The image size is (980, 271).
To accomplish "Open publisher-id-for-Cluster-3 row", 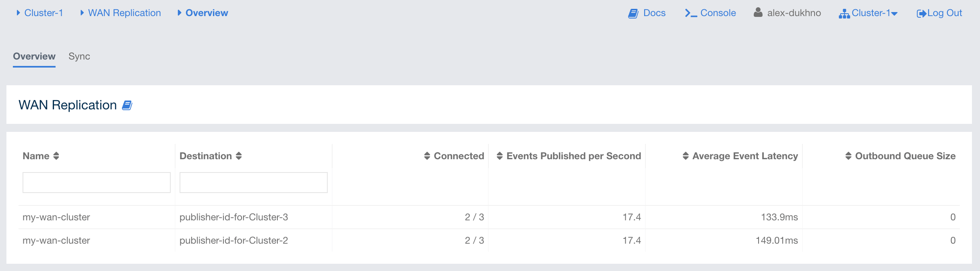I will [x=234, y=217].
